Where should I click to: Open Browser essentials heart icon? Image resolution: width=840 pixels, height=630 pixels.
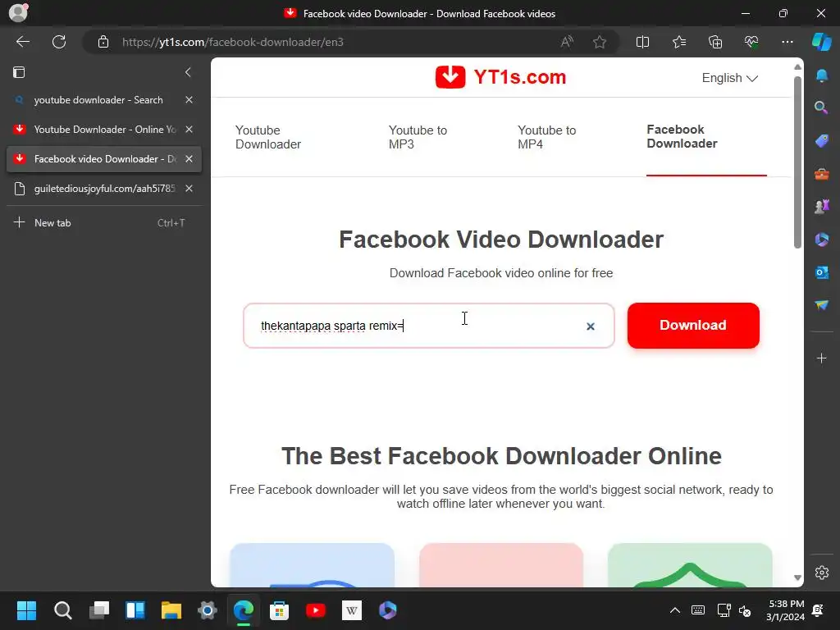751,42
